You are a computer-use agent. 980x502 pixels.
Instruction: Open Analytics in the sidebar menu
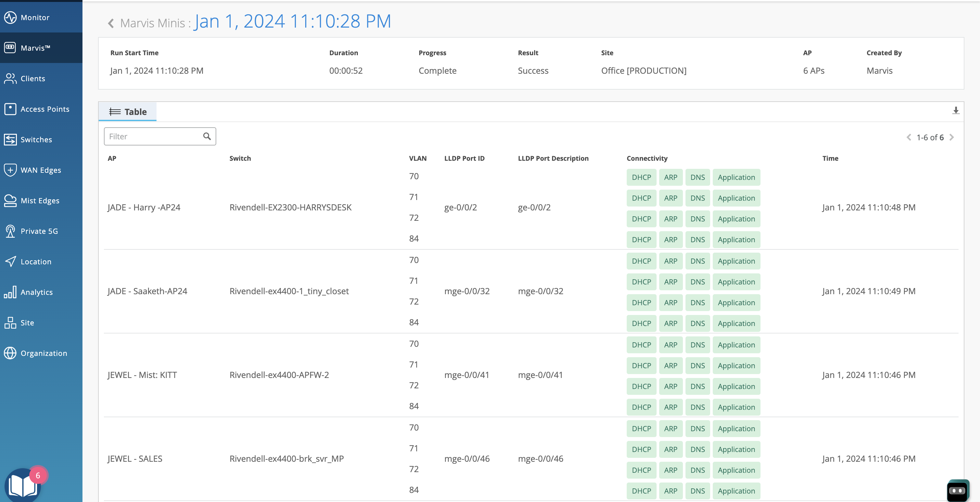36,292
